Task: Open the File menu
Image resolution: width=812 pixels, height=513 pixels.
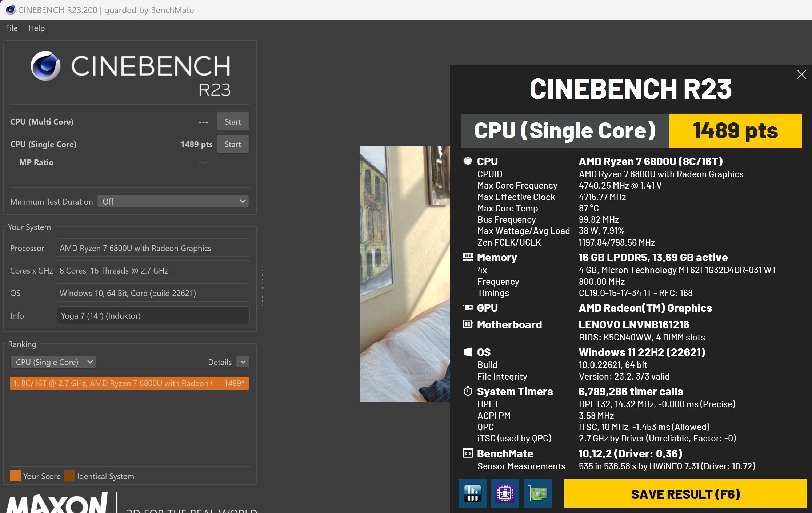Action: [12, 28]
